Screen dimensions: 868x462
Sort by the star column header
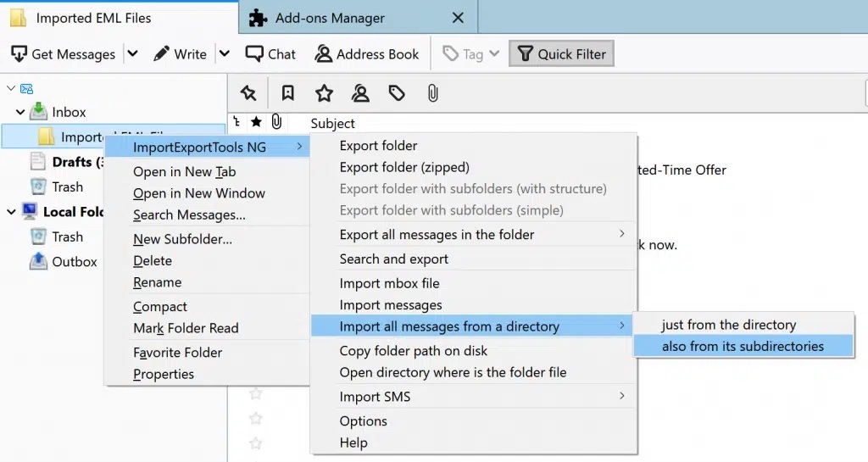256,122
